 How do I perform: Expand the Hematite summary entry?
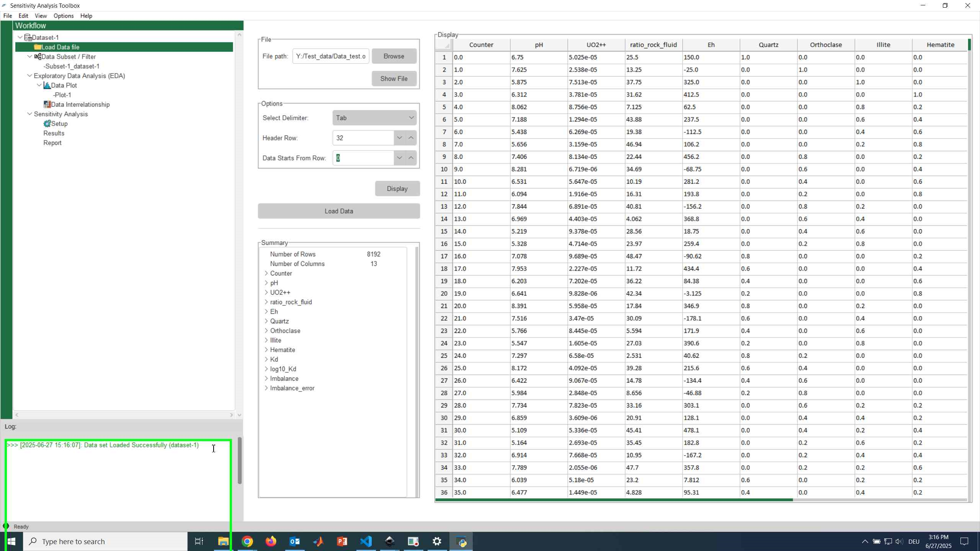[266, 350]
